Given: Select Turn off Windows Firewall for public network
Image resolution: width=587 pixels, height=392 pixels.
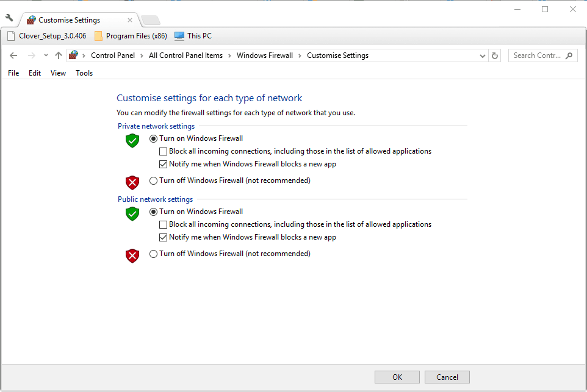Looking at the screenshot, I should click(153, 254).
